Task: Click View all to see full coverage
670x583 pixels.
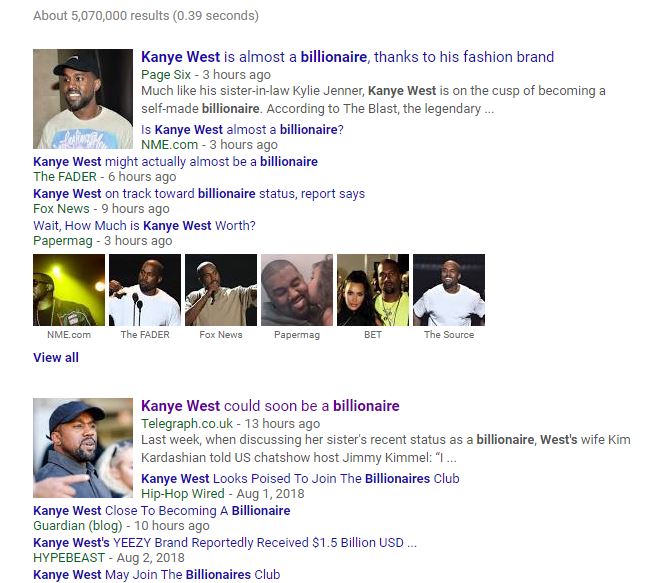Action: point(56,357)
